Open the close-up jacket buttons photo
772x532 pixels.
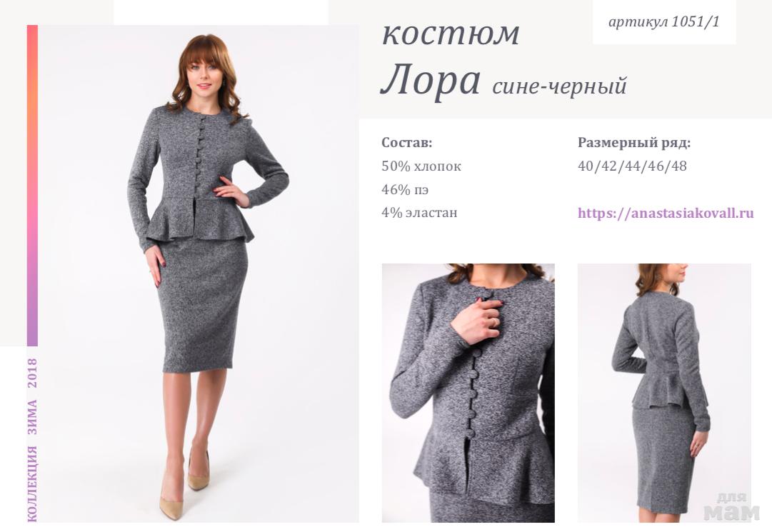click(x=468, y=393)
